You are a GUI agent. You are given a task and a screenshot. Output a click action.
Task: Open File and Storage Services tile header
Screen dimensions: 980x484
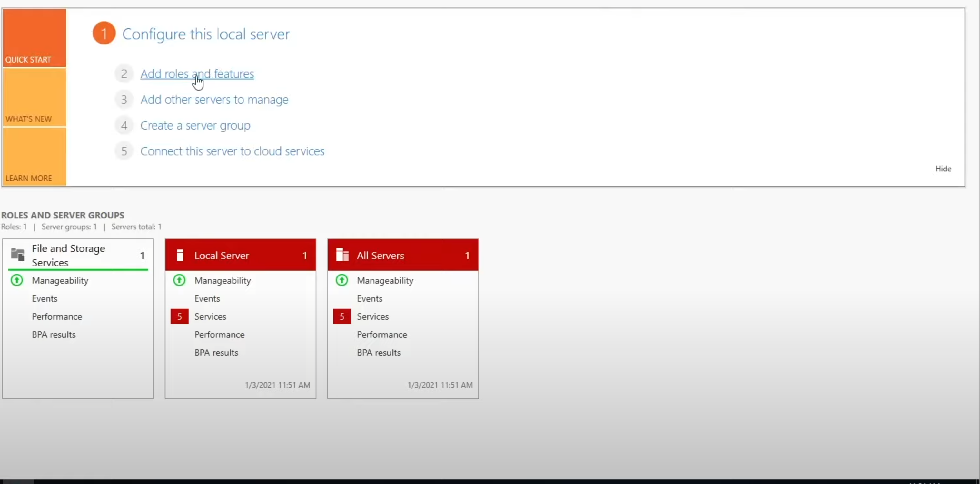pyautogui.click(x=78, y=255)
